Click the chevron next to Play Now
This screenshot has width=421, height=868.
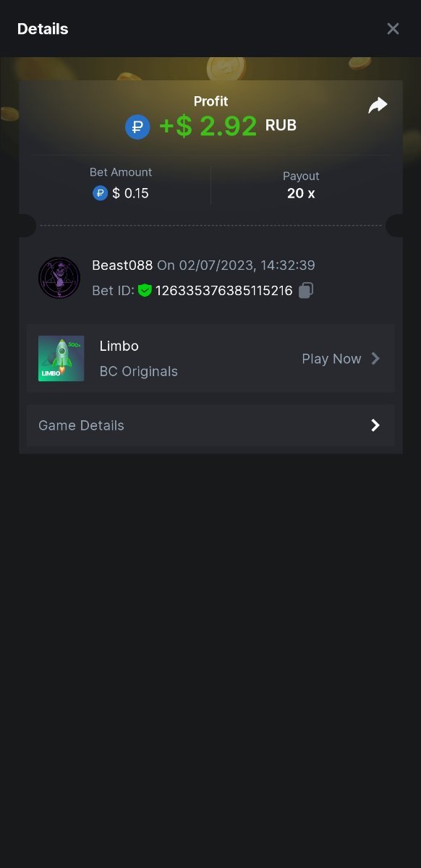(375, 359)
